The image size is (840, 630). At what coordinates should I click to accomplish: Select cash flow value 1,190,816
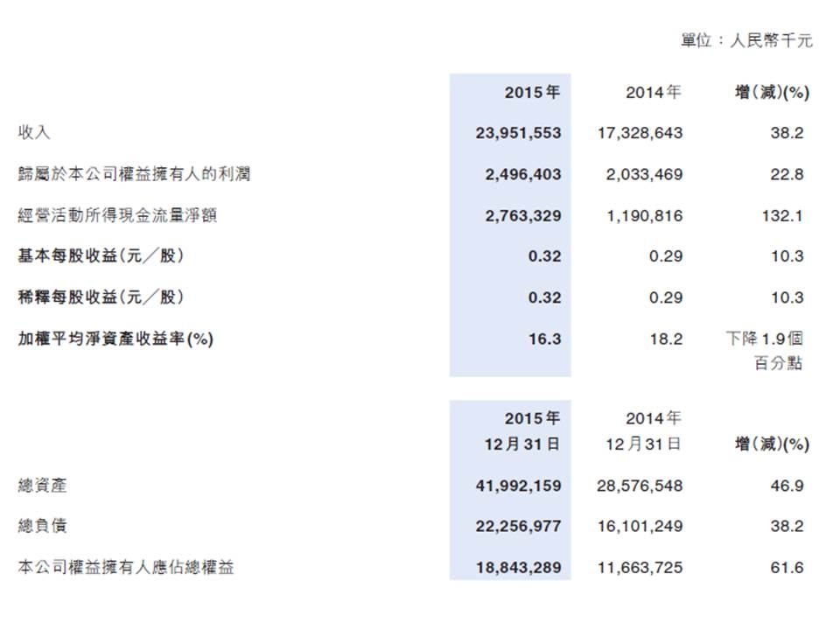645,215
